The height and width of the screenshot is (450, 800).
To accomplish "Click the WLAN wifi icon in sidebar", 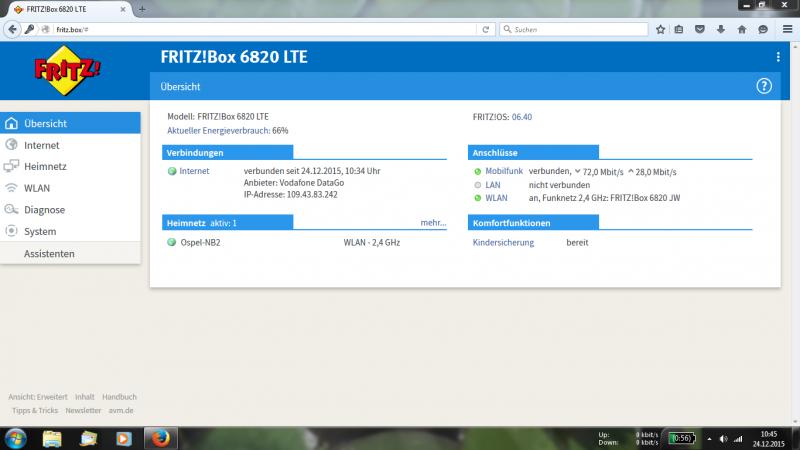I will [11, 188].
